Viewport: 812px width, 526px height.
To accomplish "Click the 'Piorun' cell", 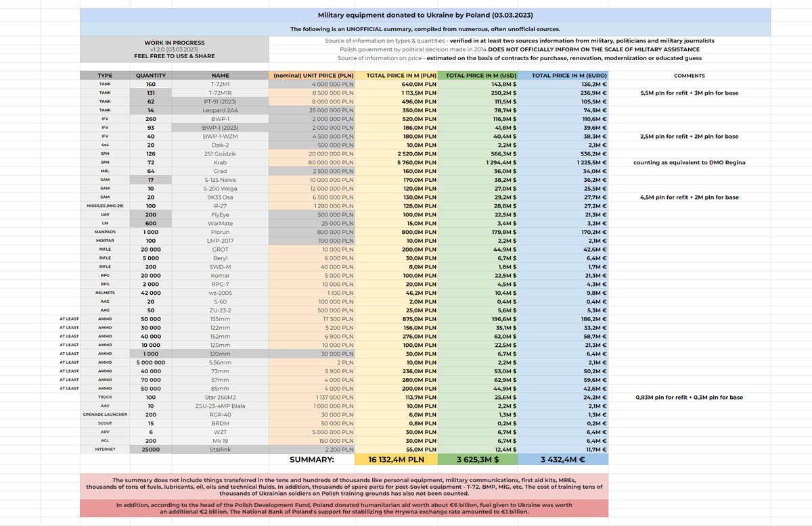I will coord(220,232).
